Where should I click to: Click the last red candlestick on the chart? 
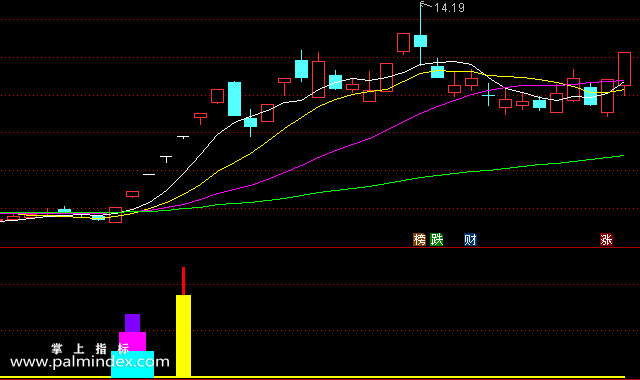624,69
